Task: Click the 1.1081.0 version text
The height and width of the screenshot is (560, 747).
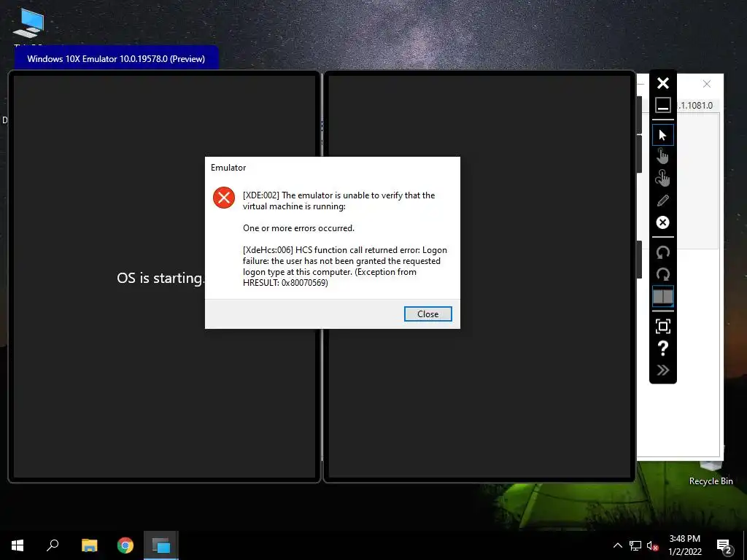Action: point(695,105)
